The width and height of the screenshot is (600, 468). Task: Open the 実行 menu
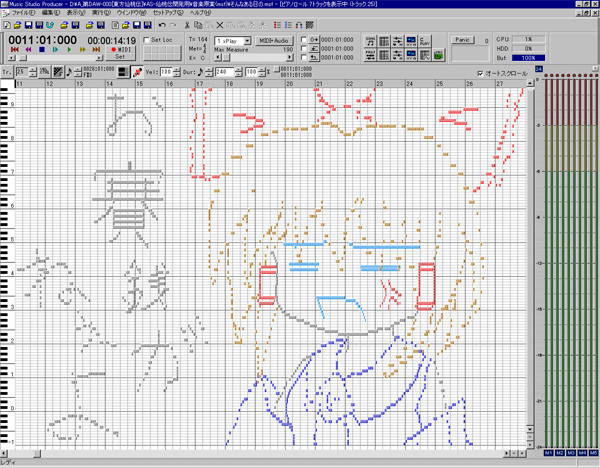pos(101,13)
